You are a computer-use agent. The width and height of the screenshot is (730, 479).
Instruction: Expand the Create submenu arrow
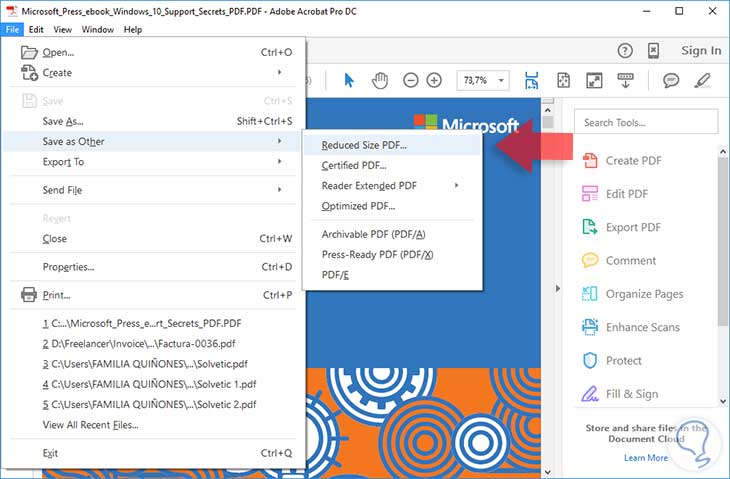pos(279,72)
